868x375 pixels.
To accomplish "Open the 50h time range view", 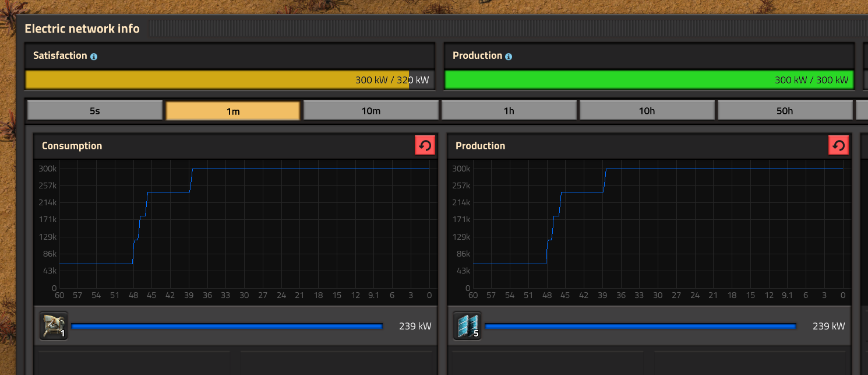I will [785, 111].
